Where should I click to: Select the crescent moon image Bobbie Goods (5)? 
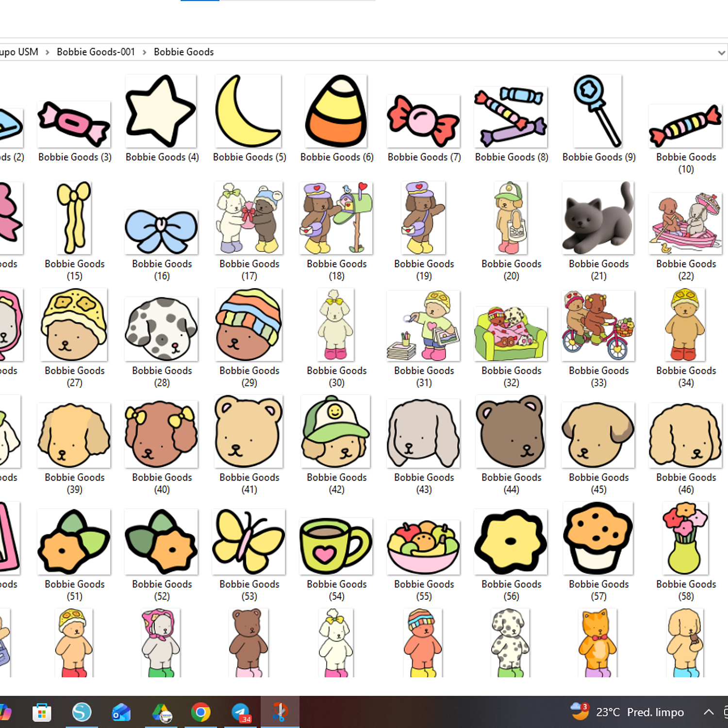(248, 111)
